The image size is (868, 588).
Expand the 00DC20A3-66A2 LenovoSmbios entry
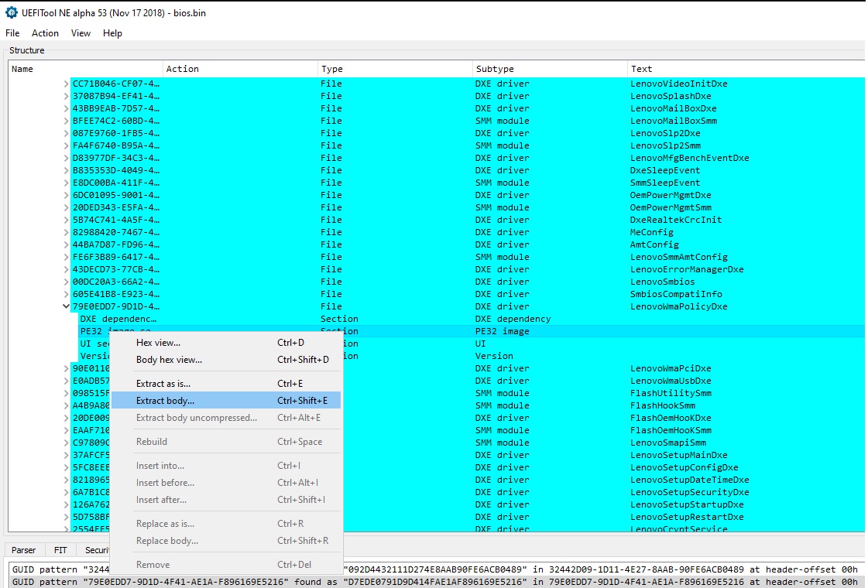66,282
